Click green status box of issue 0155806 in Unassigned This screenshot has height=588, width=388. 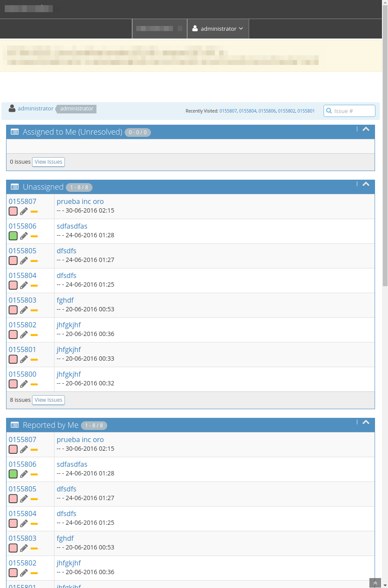pos(13,236)
